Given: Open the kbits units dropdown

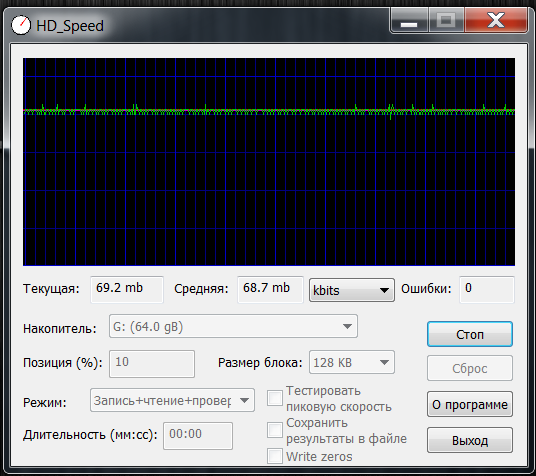Looking at the screenshot, I should click(x=352, y=290).
